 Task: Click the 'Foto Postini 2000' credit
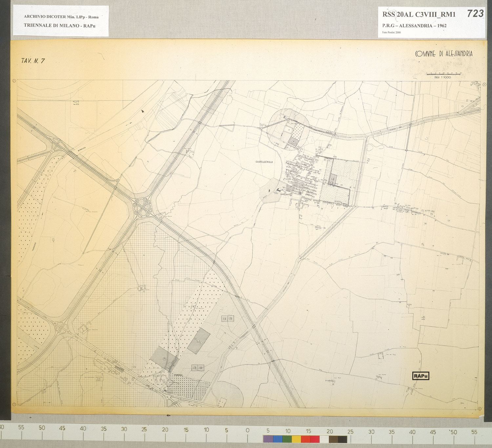click(391, 32)
